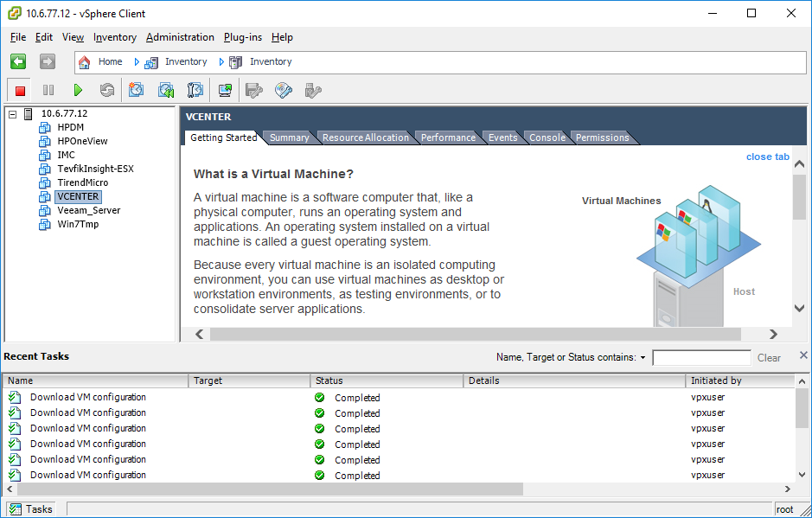Click the VM icon next to IMC
Screen dimensions: 812x518
pyautogui.click(x=45, y=156)
